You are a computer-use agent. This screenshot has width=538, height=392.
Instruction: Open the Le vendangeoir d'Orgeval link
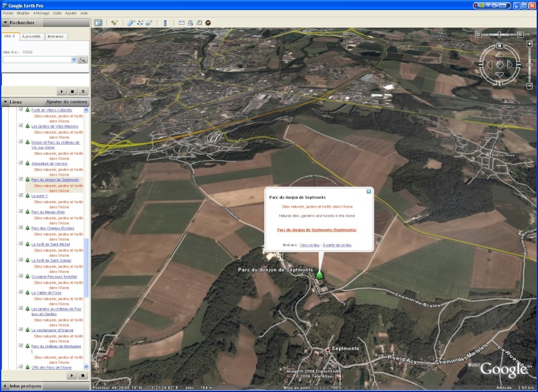[52, 330]
